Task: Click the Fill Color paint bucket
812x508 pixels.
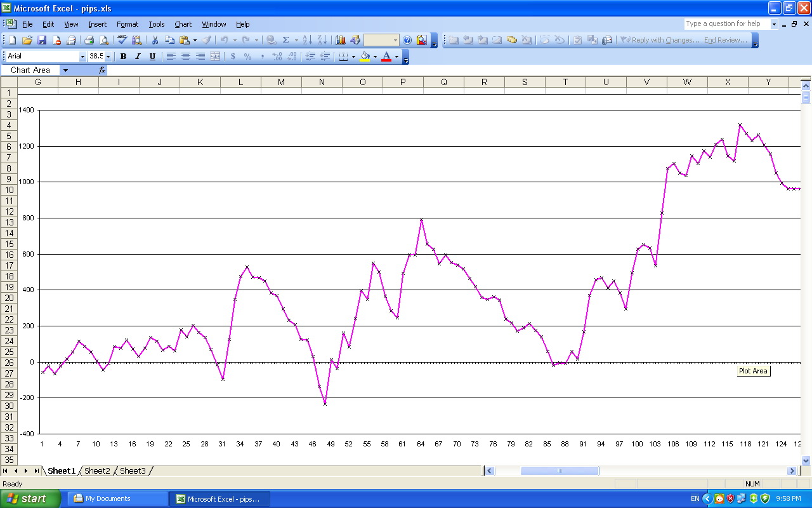Action: (x=365, y=57)
